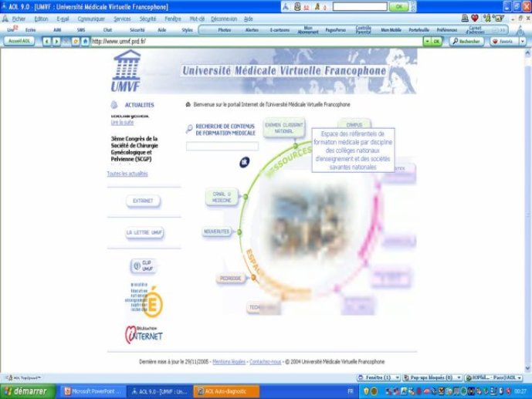This screenshot has width=532, height=399.
Task: Open the Contrôle Parental toolbar shortcut
Action: pos(363,30)
